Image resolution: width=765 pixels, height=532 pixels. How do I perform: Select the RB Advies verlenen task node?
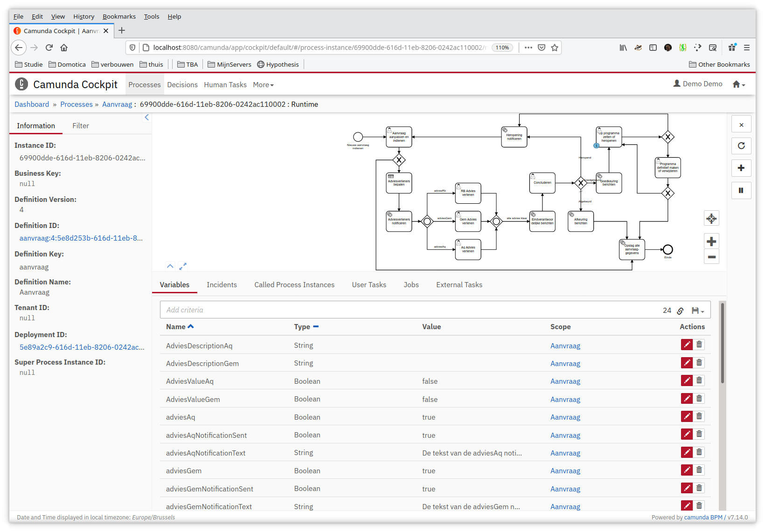click(468, 193)
